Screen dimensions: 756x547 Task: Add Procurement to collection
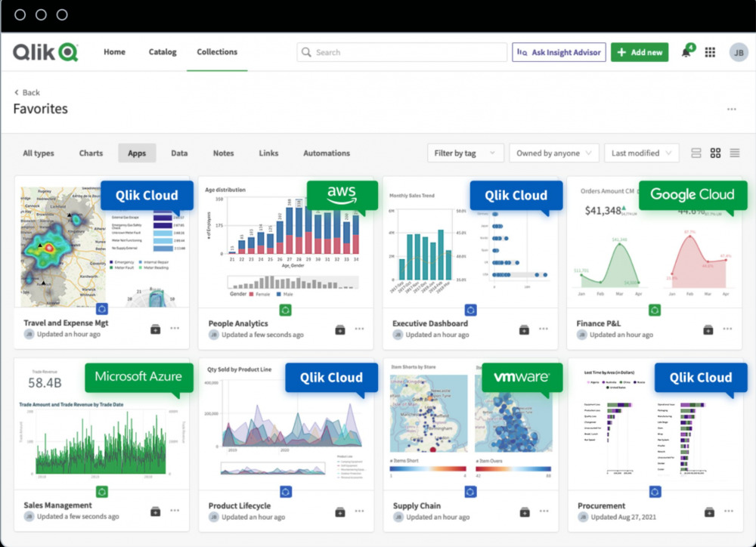(x=709, y=511)
